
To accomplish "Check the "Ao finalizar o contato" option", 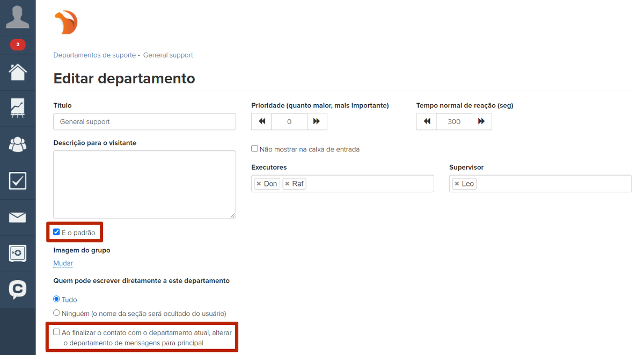I will pyautogui.click(x=57, y=332).
